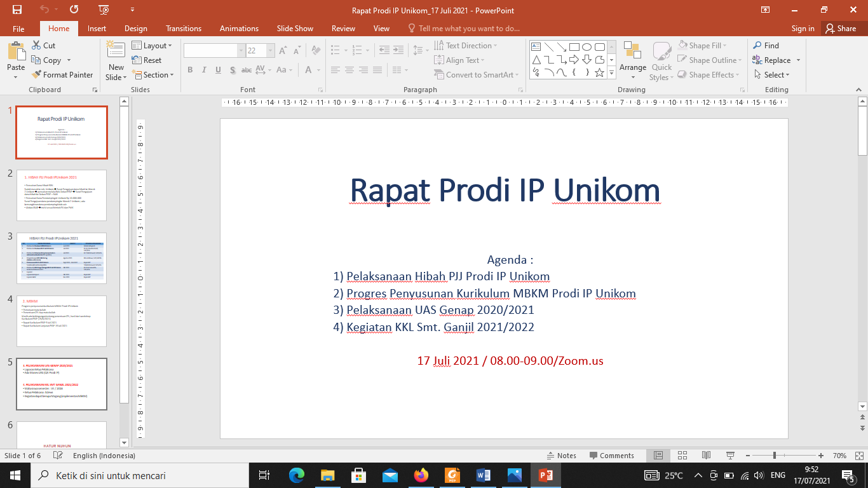
Task: Toggle the Comments pane
Action: pyautogui.click(x=611, y=456)
